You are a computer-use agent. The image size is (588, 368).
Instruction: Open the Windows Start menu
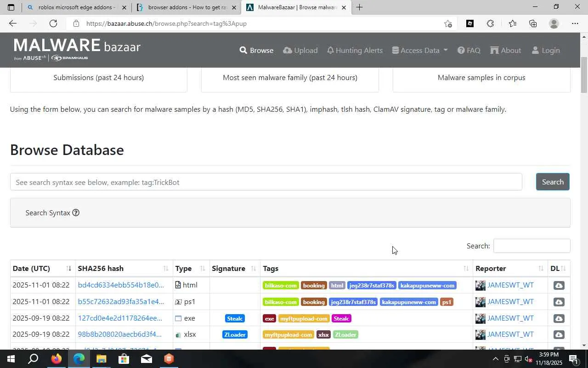(x=11, y=359)
